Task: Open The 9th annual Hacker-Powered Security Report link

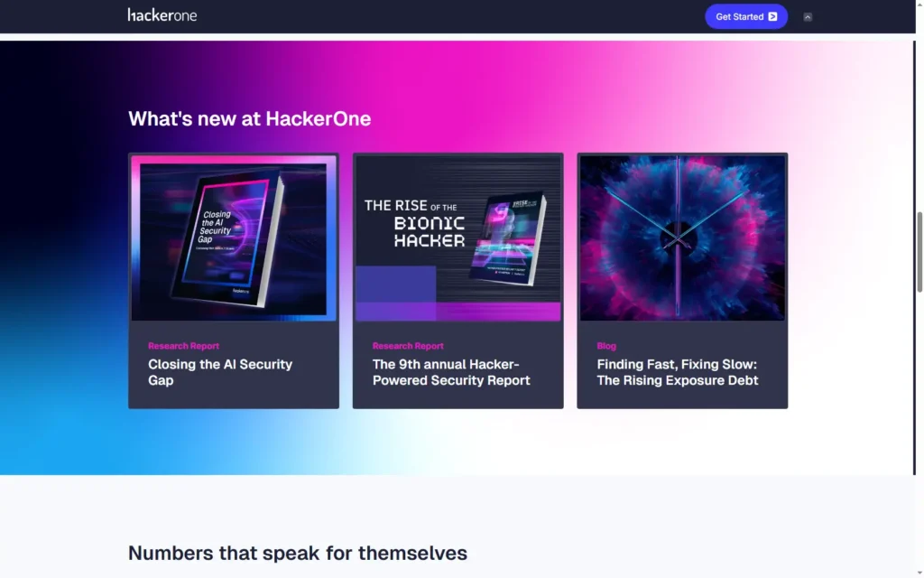Action: tap(451, 372)
